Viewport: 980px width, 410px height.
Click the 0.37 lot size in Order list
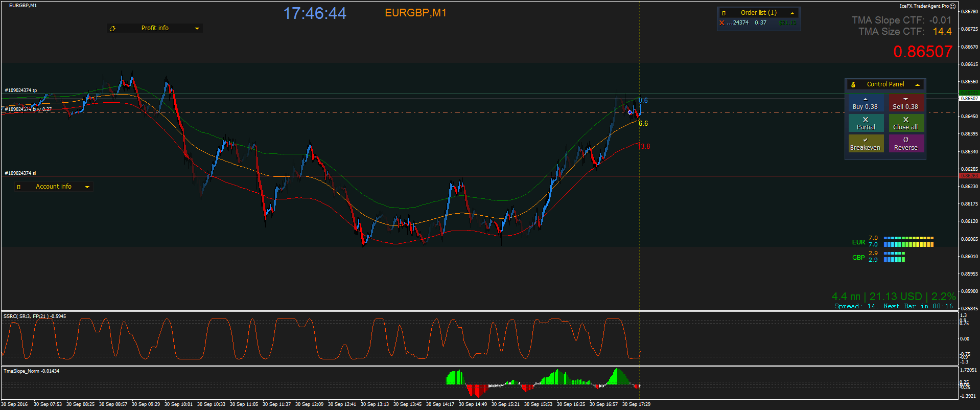[761, 23]
